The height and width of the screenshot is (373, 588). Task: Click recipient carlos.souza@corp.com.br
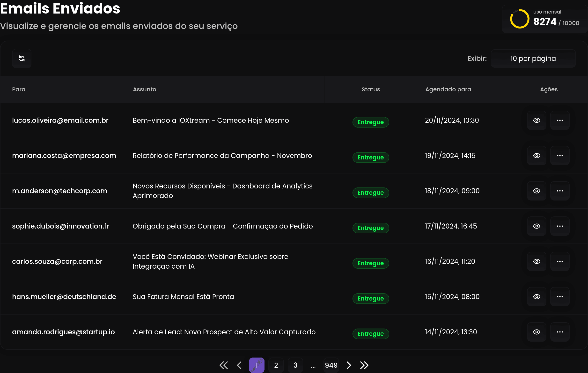point(57,261)
